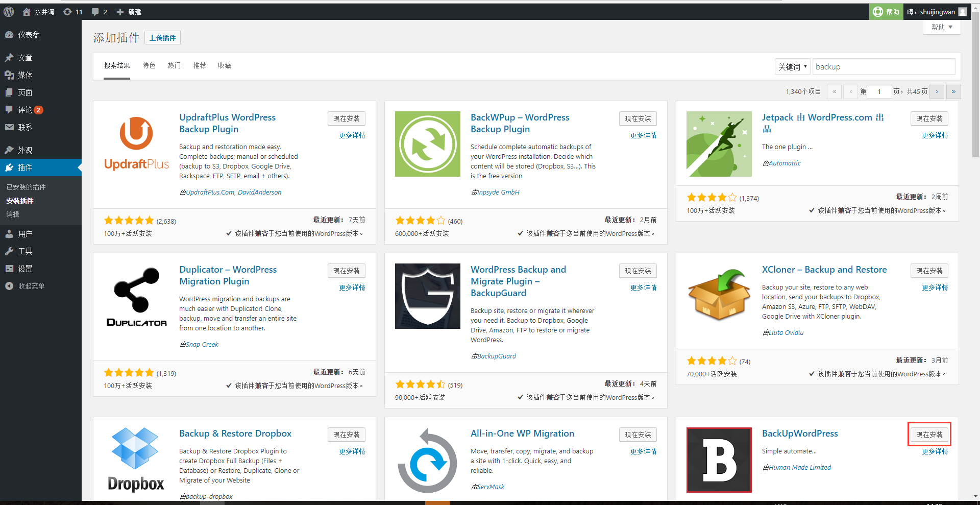This screenshot has height=505, width=980.
Task: Click the 1,340个项目 results count
Action: tap(803, 92)
